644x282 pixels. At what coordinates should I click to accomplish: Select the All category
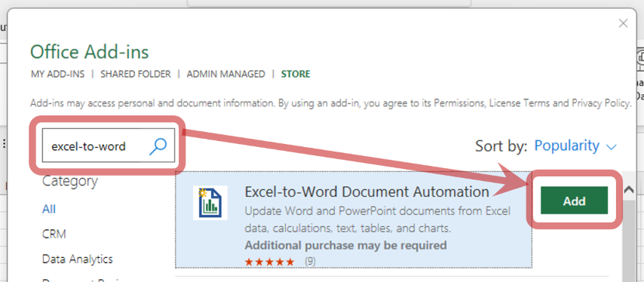[x=49, y=210]
